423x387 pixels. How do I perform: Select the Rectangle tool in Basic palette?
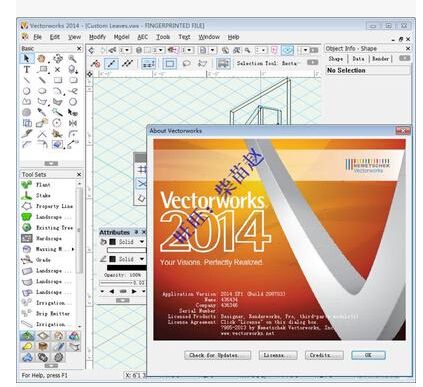tap(58, 80)
